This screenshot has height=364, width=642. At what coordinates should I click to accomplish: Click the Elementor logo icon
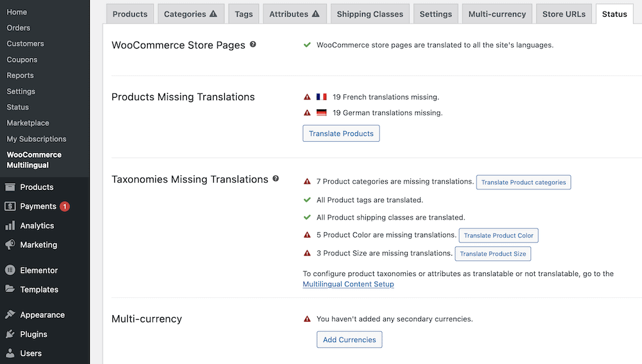[x=10, y=270]
